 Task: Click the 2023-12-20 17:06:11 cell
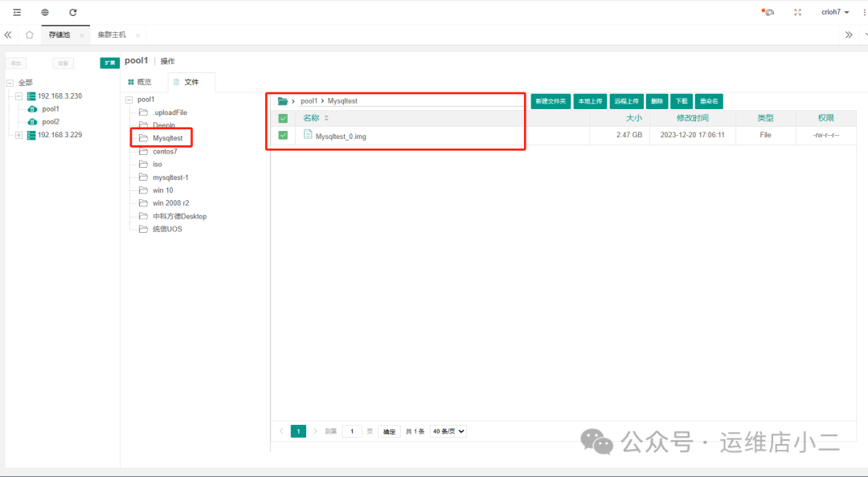[x=692, y=135]
